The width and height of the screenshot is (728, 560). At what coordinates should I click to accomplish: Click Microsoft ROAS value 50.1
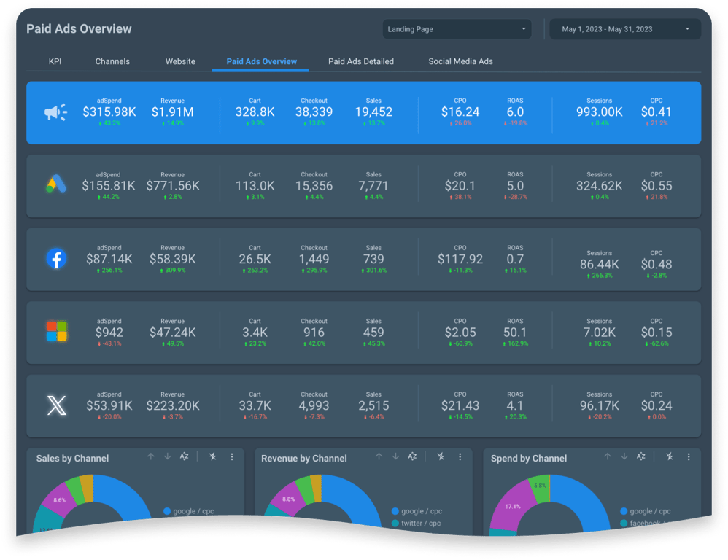515,332
